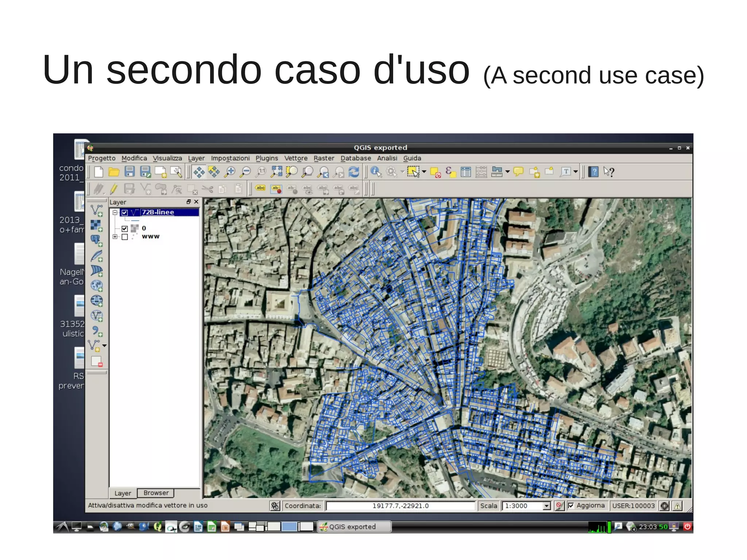Open the Text Annotation dropdown arrow
Screen dimensions: 747x560
(x=576, y=171)
